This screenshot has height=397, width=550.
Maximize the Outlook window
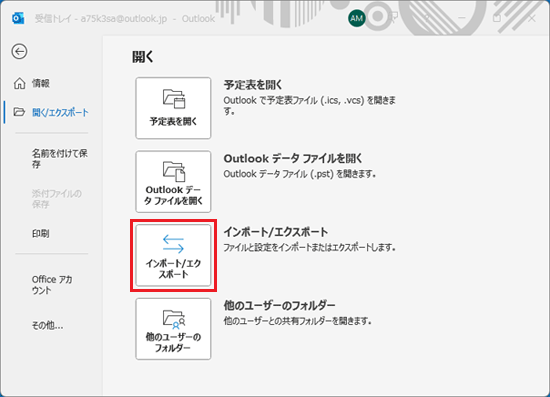coord(497,18)
